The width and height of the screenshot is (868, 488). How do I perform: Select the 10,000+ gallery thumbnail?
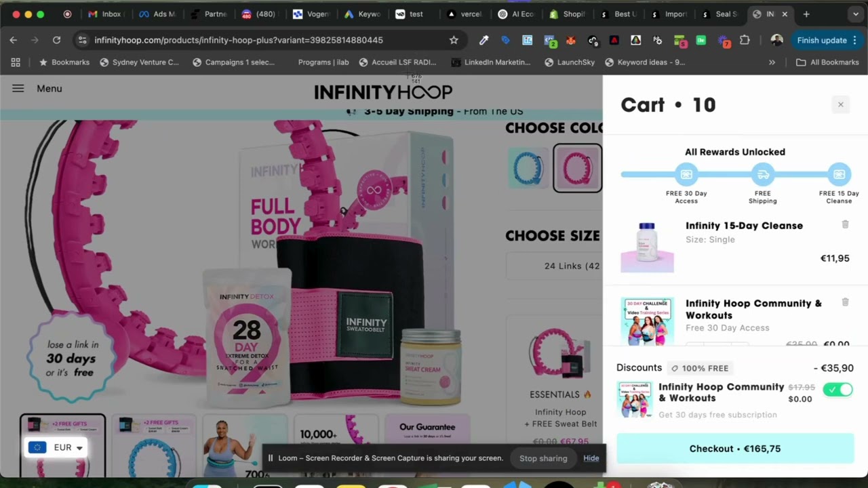(x=336, y=445)
